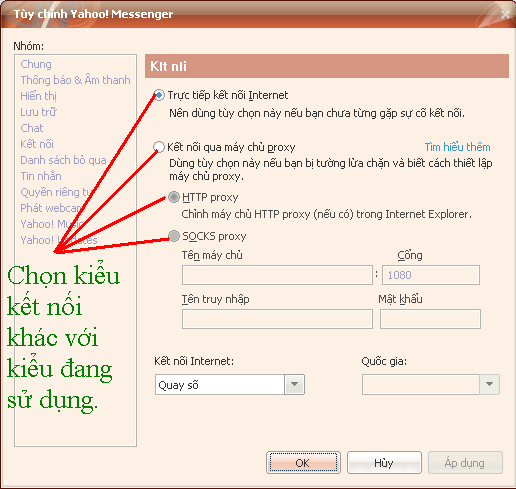The image size is (516, 489).
Task: Click the 'Tên máy chủ' server name field
Action: point(277,275)
